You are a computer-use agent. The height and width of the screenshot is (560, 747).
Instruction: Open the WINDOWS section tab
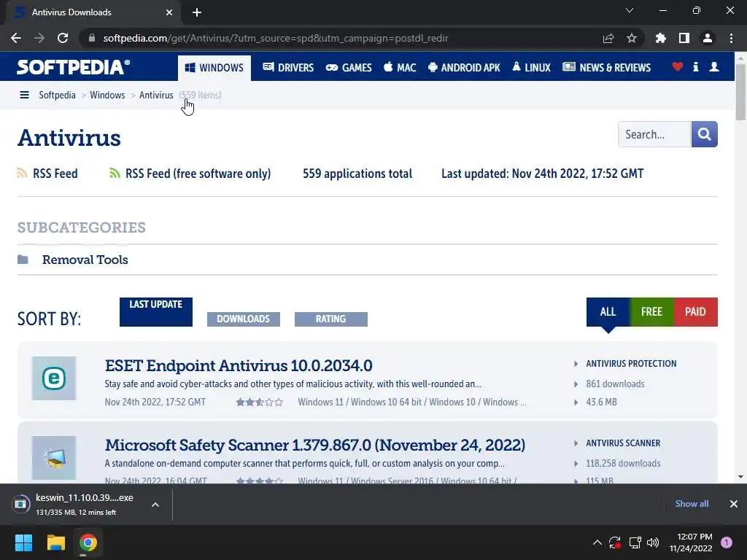pyautogui.click(x=214, y=68)
